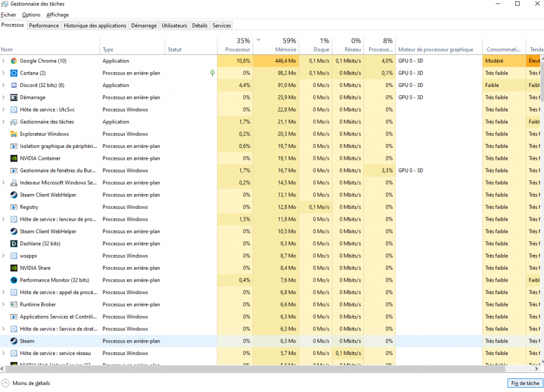Click the wsappx gear icon

pyautogui.click(x=14, y=256)
